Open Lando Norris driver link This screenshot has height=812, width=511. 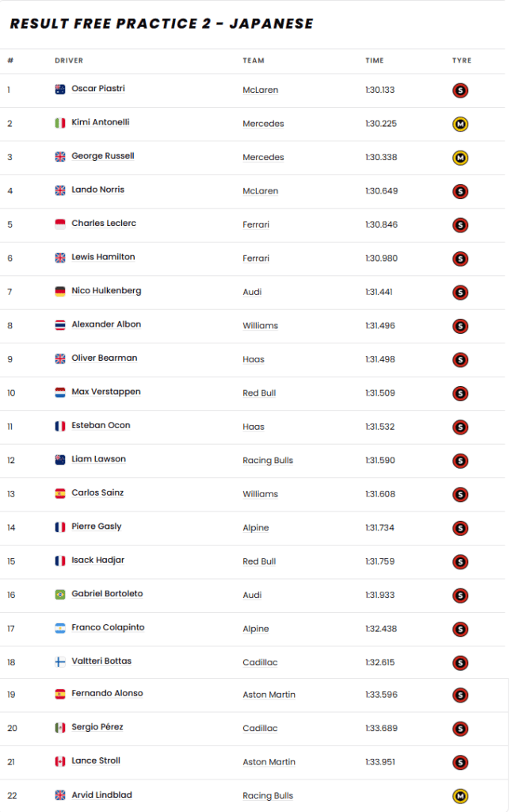click(97, 190)
